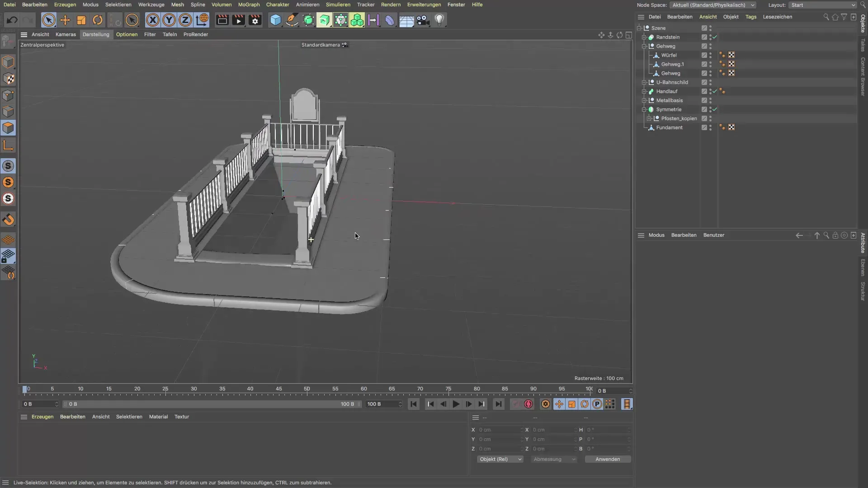Toggle Symmetrie generator green checkmark
868x488 pixels.
[715, 109]
